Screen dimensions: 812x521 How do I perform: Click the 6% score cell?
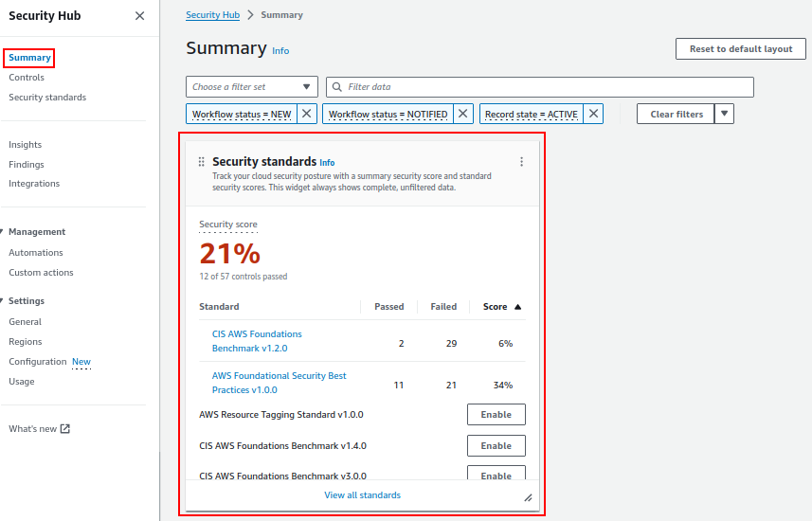click(x=505, y=343)
